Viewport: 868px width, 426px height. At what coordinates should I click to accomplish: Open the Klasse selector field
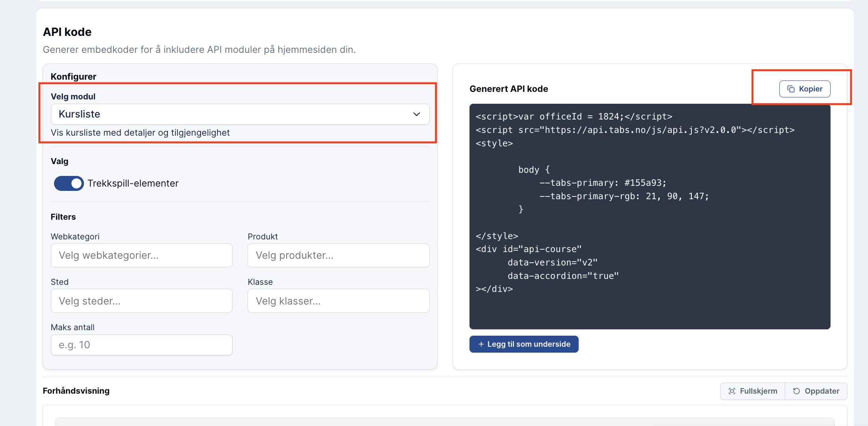coord(338,301)
